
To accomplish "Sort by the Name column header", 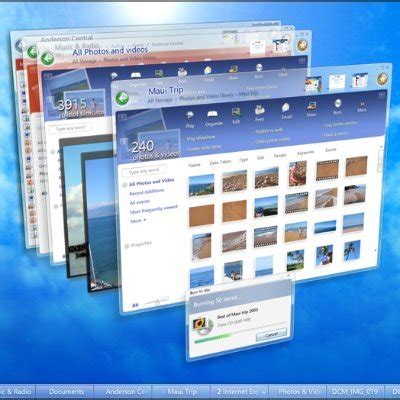I will 194,165.
